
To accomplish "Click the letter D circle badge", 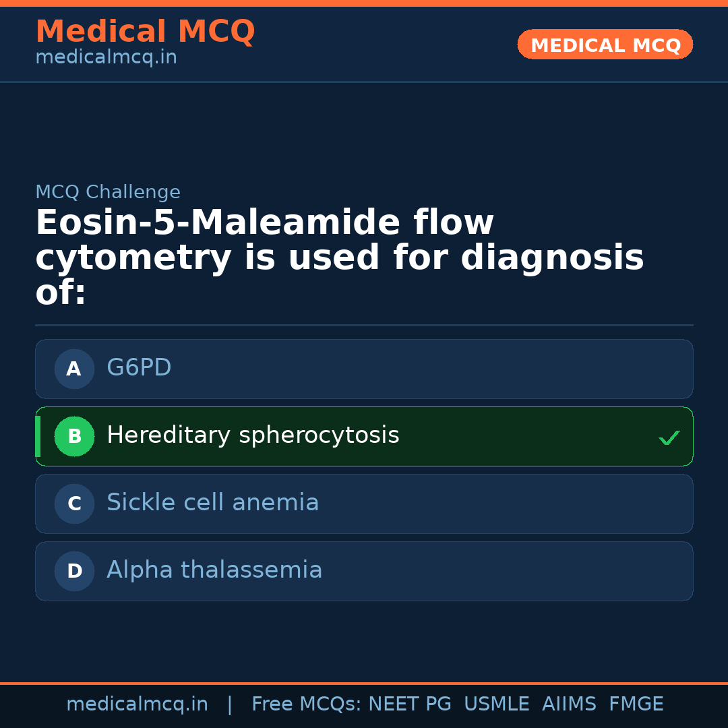I will point(74,571).
